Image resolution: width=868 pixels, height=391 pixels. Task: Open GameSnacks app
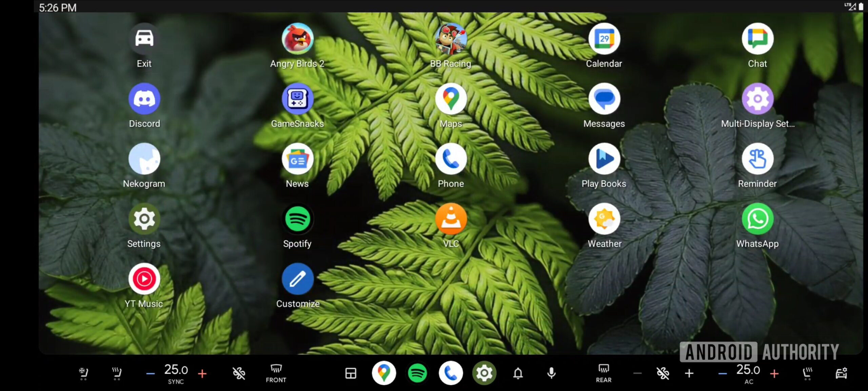click(x=297, y=99)
